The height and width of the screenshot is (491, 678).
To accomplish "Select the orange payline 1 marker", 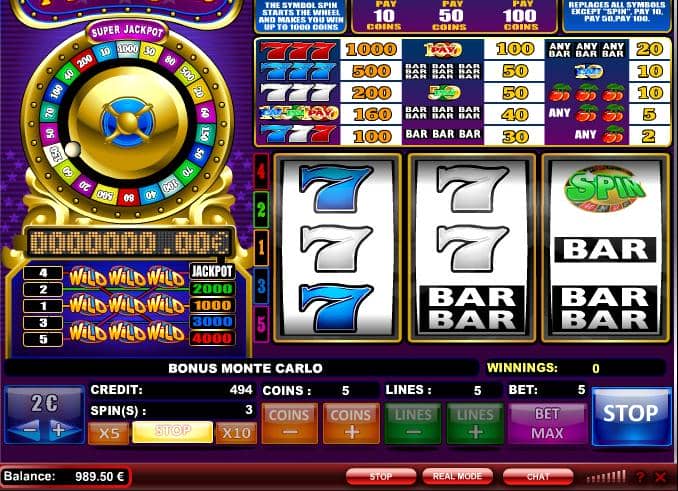I will point(261,247).
